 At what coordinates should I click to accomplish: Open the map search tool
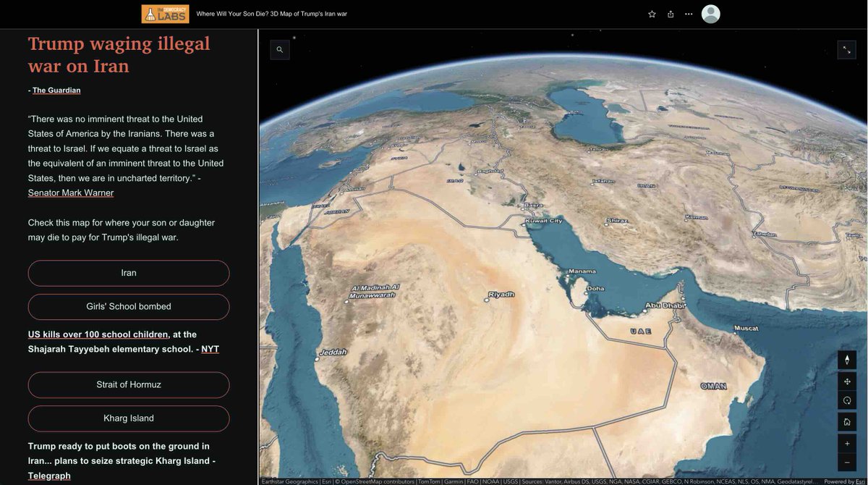(280, 50)
